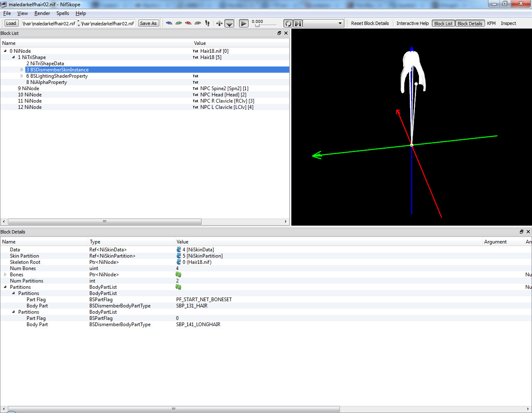Viewport: 532px width, 413px height.
Task: Open the Render menu
Action: click(42, 13)
